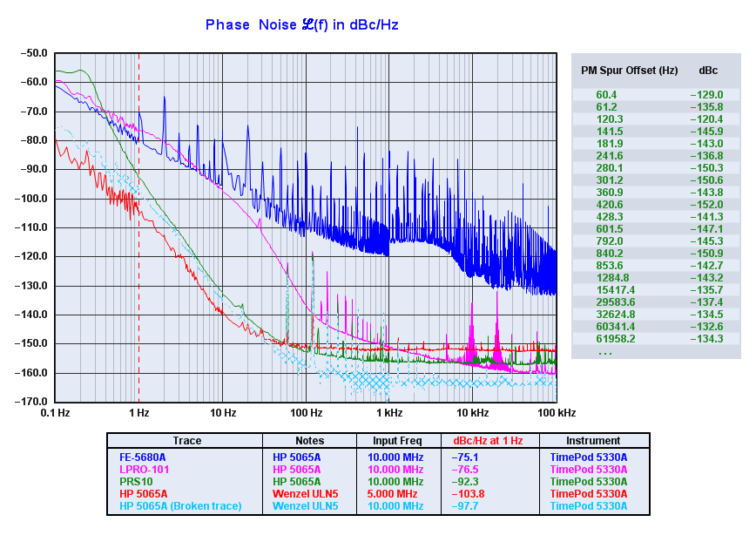Click spur offset "141.5"
Image resolution: width=756 pixels, height=542 pixels.
[x=610, y=132]
